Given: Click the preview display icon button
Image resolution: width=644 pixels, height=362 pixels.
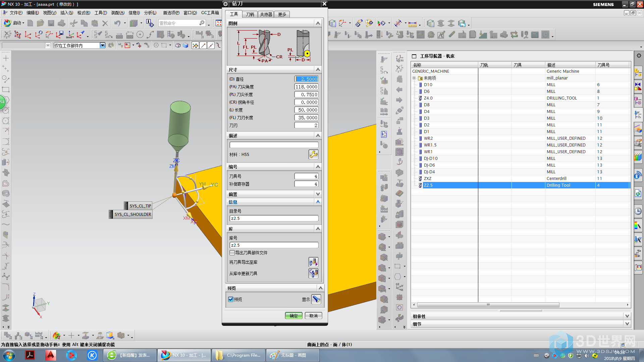Looking at the screenshot, I should (x=316, y=299).
